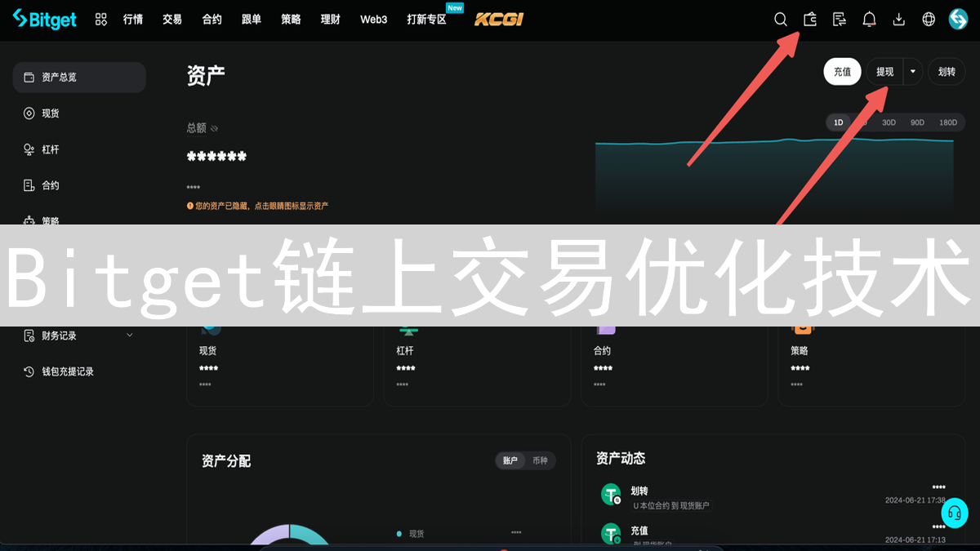Open the Bitget home logo
Viewport: 980px width, 551px height.
44,19
